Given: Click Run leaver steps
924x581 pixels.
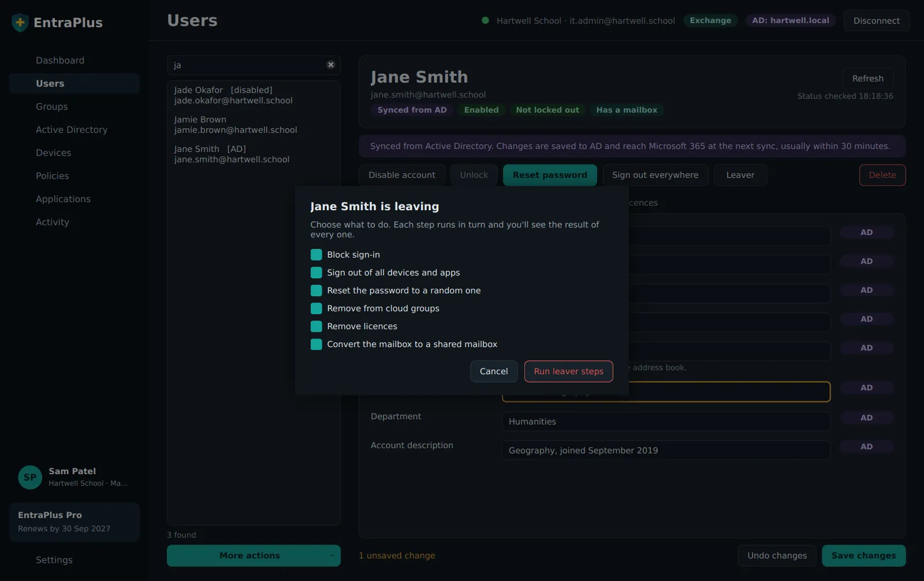Looking at the screenshot, I should (x=568, y=371).
